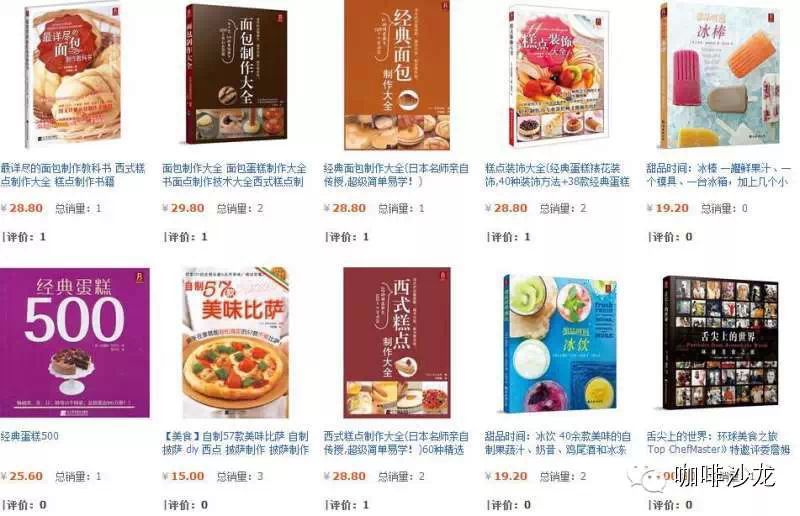Open the 舌尖上的世界：环球美食之旅 link
This screenshot has height=516, width=800.
pyautogui.click(x=719, y=443)
